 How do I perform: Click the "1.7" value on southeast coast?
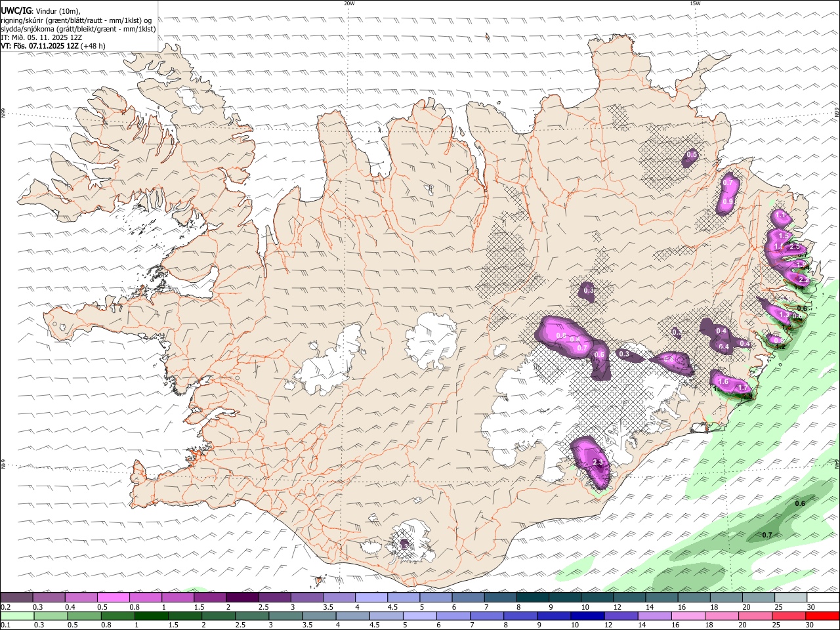pyautogui.click(x=743, y=388)
